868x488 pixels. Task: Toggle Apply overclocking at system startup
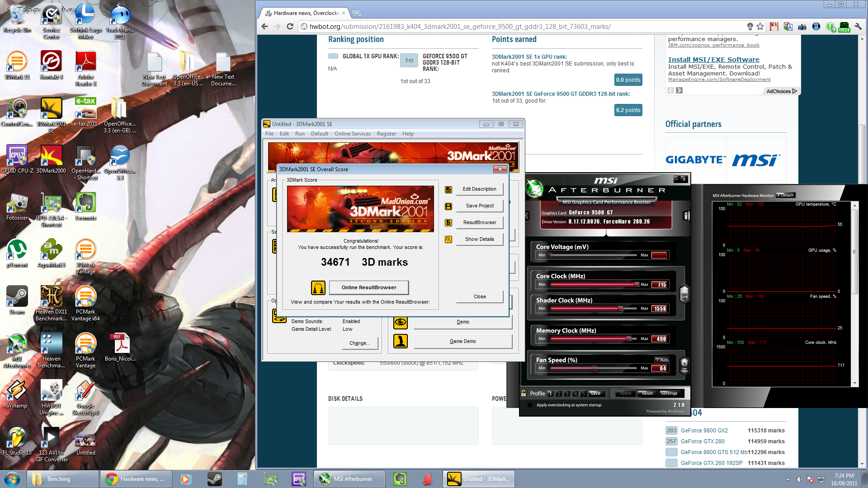(x=529, y=405)
